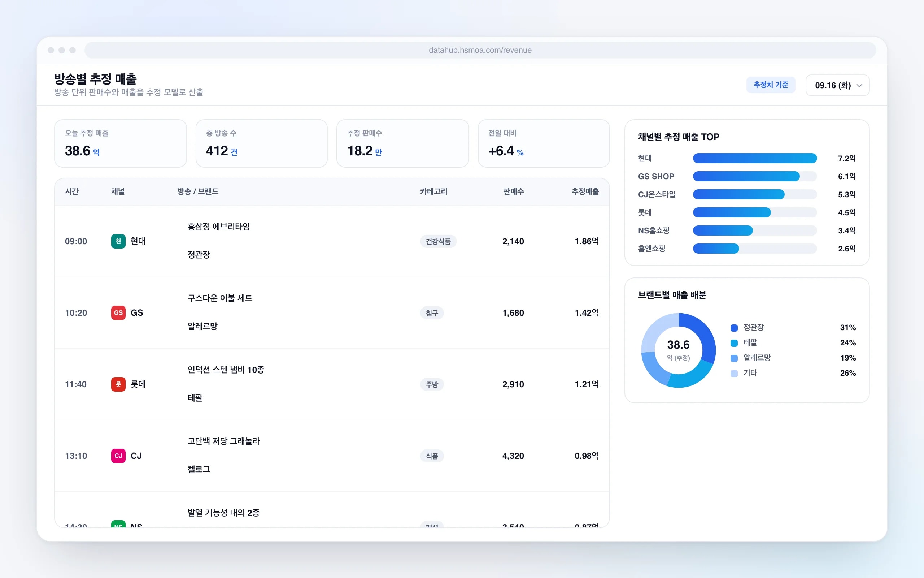This screenshot has width=924, height=578.
Task: Click the 알레르망 brand name in table
Action: [x=202, y=326]
